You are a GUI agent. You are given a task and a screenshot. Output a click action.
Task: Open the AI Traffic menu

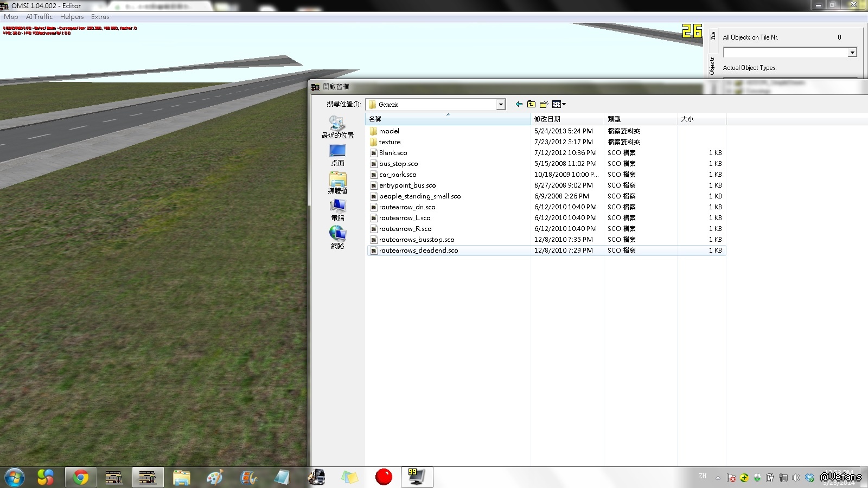(39, 17)
